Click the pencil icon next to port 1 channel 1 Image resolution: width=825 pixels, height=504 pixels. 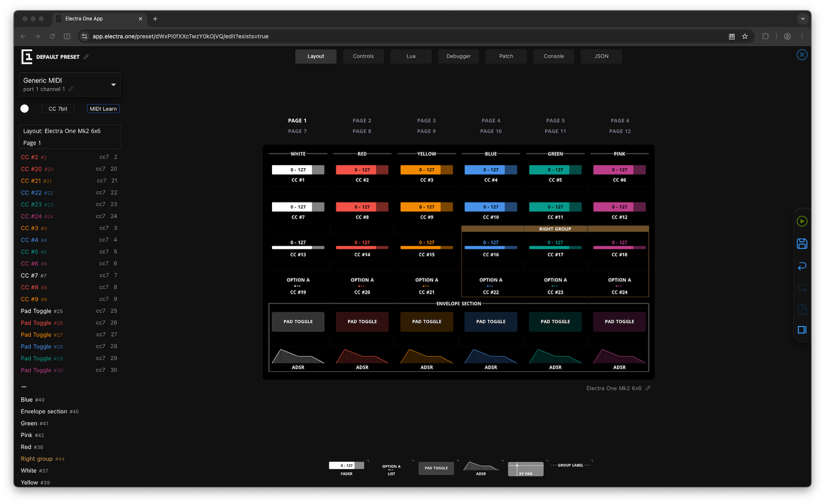(71, 89)
